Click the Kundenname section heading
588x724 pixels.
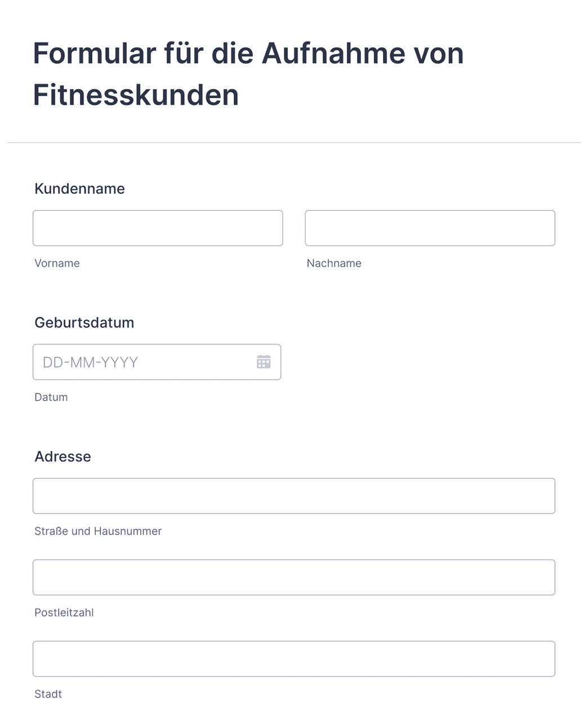[x=79, y=189]
